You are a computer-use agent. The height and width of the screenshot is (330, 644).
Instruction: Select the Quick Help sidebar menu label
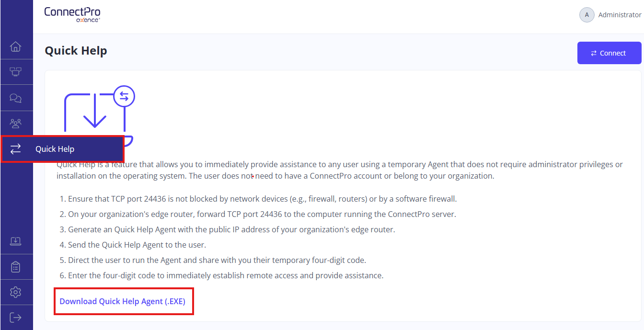(55, 149)
